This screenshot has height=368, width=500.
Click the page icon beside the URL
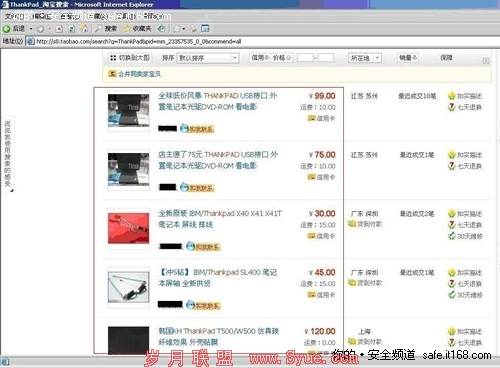click(30, 41)
